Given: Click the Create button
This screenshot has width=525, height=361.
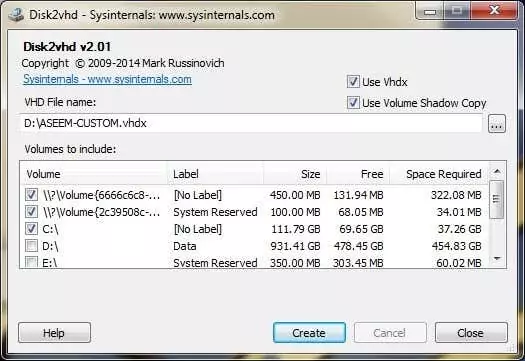Looking at the screenshot, I should pos(309,333).
